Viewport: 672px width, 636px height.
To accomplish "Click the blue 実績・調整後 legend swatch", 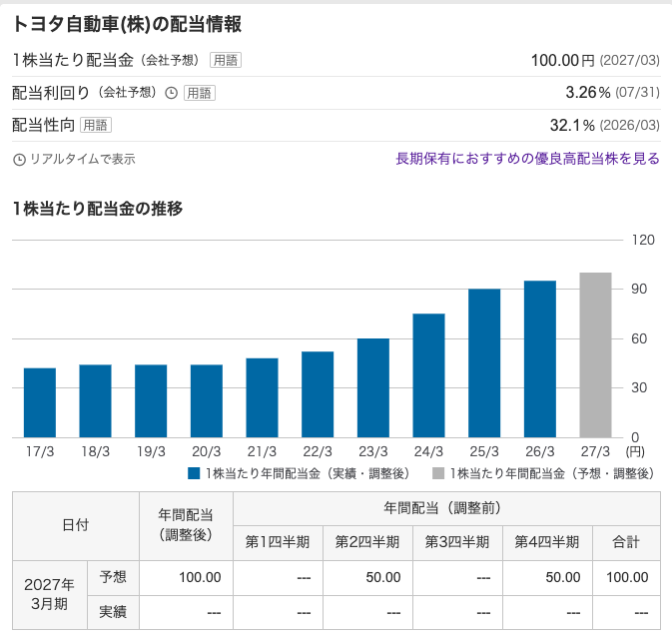I will point(194,473).
